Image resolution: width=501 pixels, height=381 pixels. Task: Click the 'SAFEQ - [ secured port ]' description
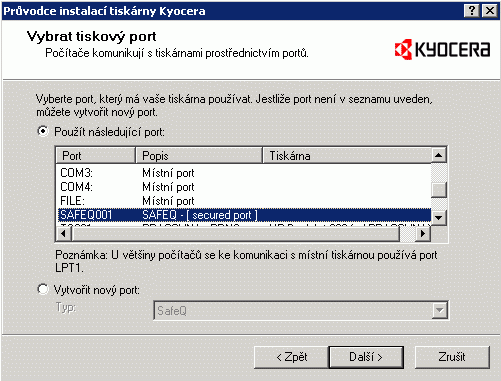pyautogui.click(x=200, y=215)
